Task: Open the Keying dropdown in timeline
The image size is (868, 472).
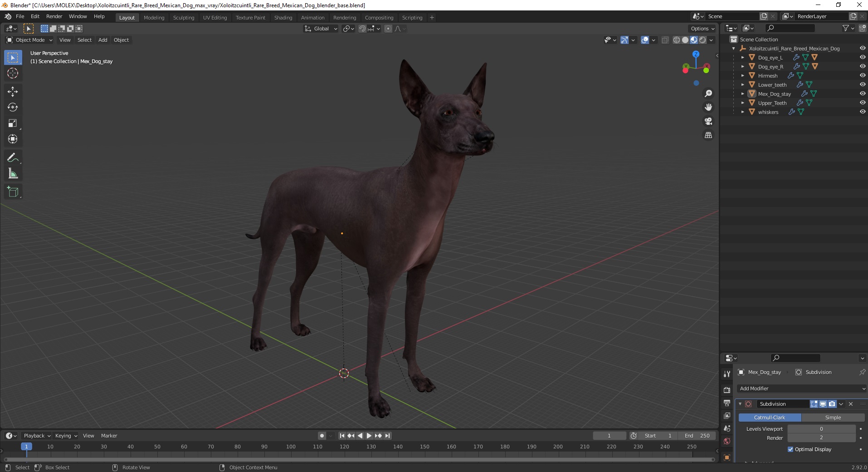Action: (66, 436)
